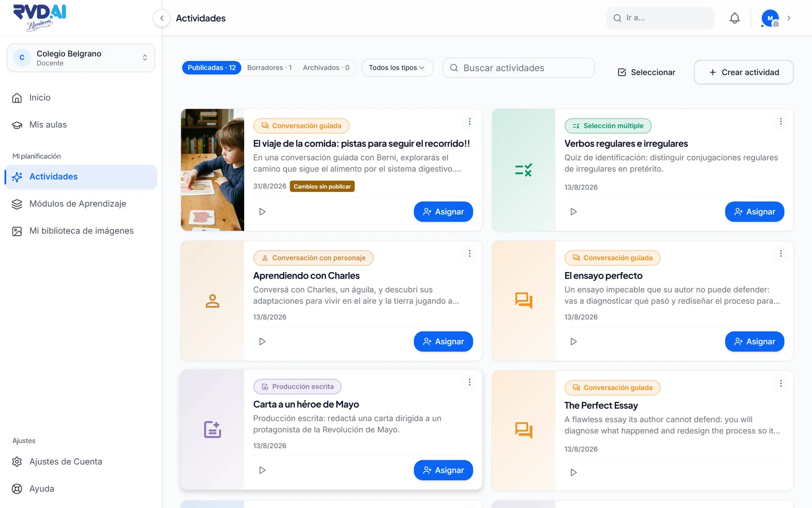Switch to the Archivados · 0 tab

pos(326,68)
